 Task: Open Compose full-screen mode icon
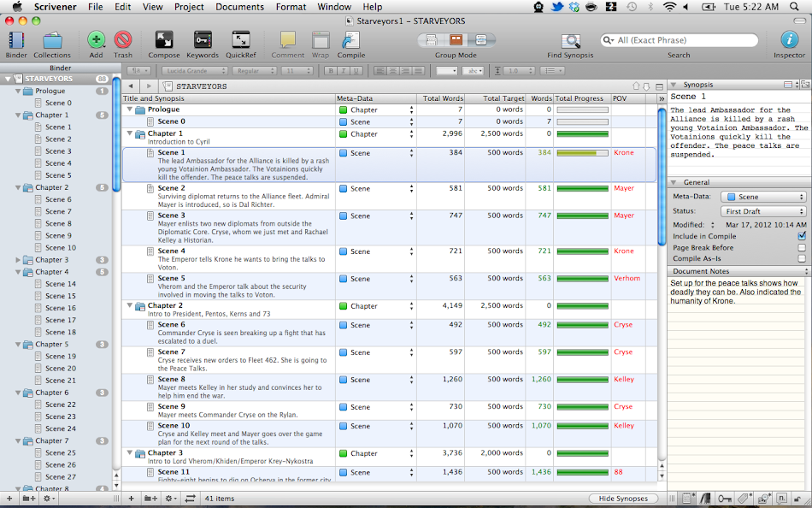pyautogui.click(x=163, y=40)
